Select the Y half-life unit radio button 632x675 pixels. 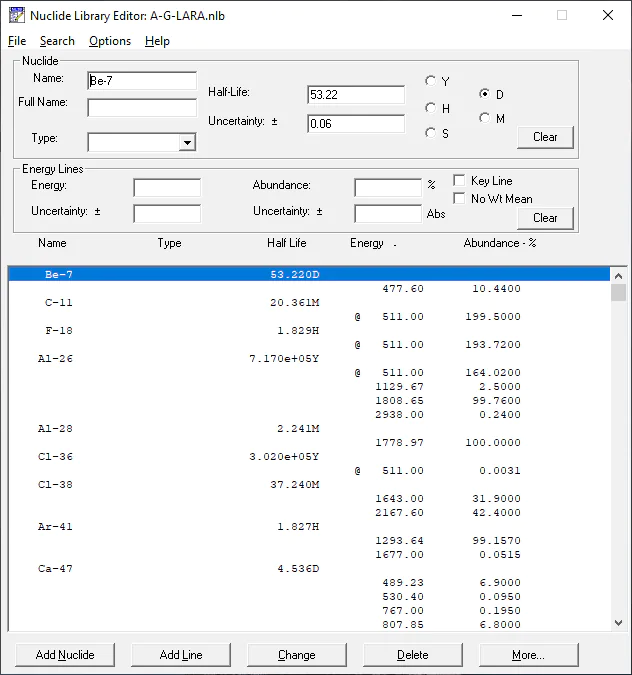coord(430,81)
